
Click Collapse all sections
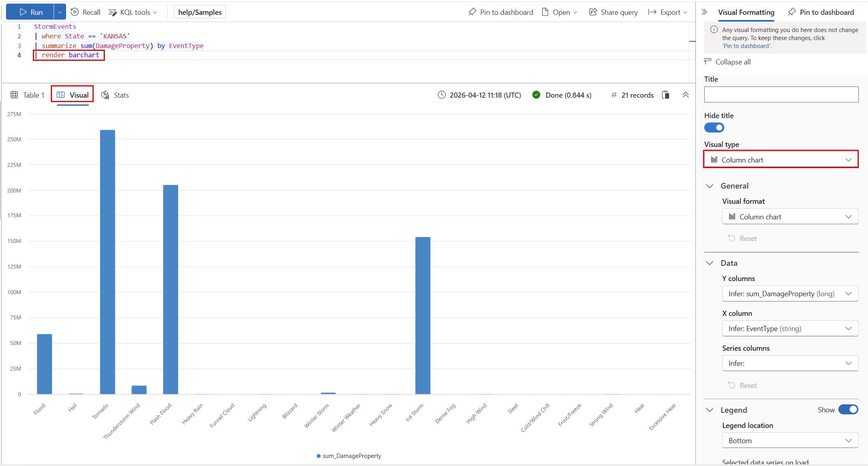(727, 62)
